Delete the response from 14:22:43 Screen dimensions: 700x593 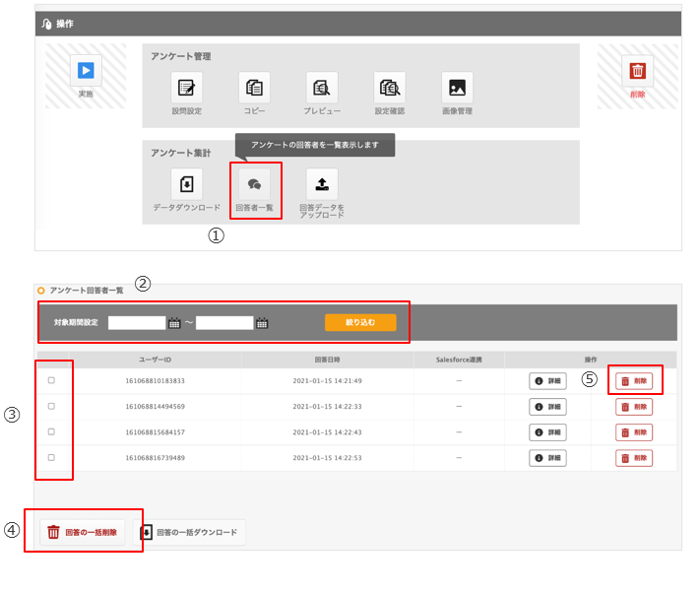click(634, 432)
